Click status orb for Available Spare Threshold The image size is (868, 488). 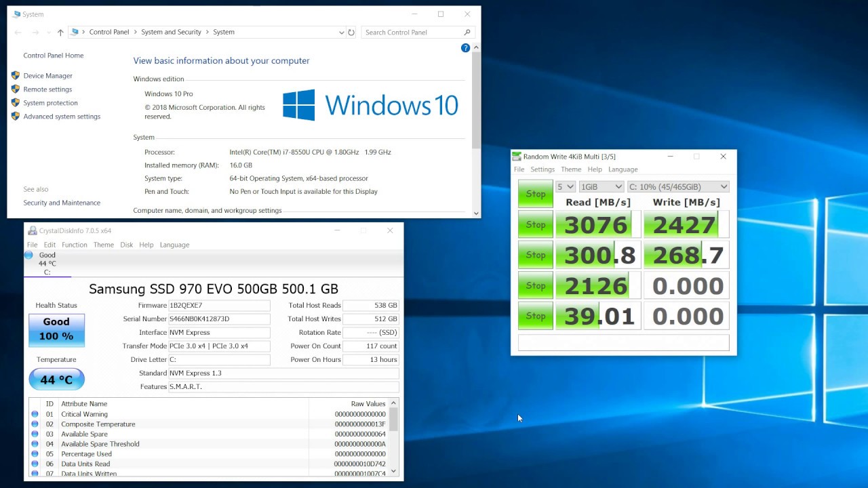[x=35, y=444]
